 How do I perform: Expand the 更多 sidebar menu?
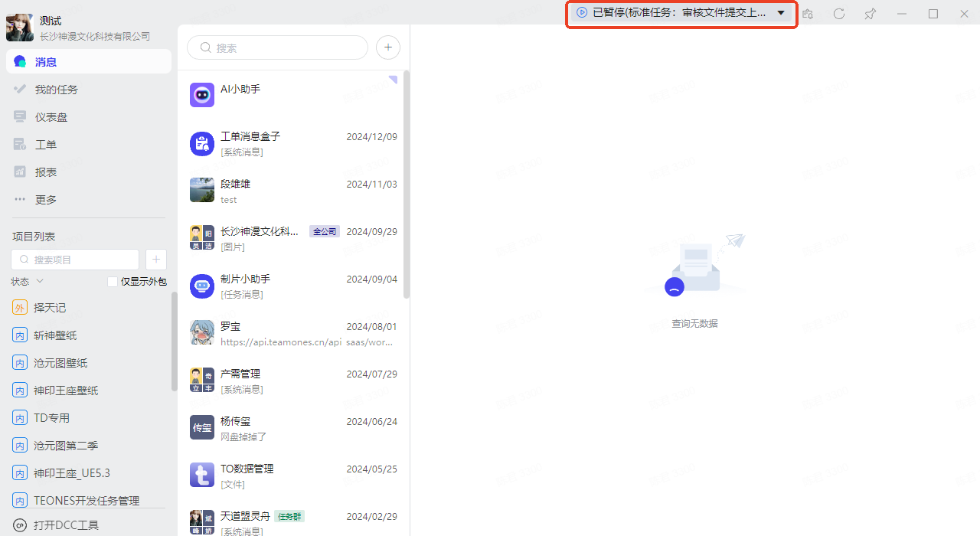coord(46,200)
